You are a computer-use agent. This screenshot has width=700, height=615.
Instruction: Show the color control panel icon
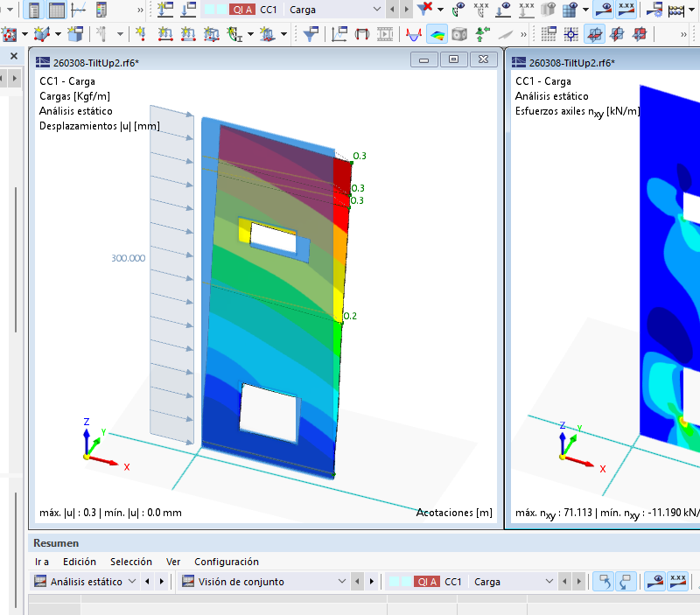[101, 10]
